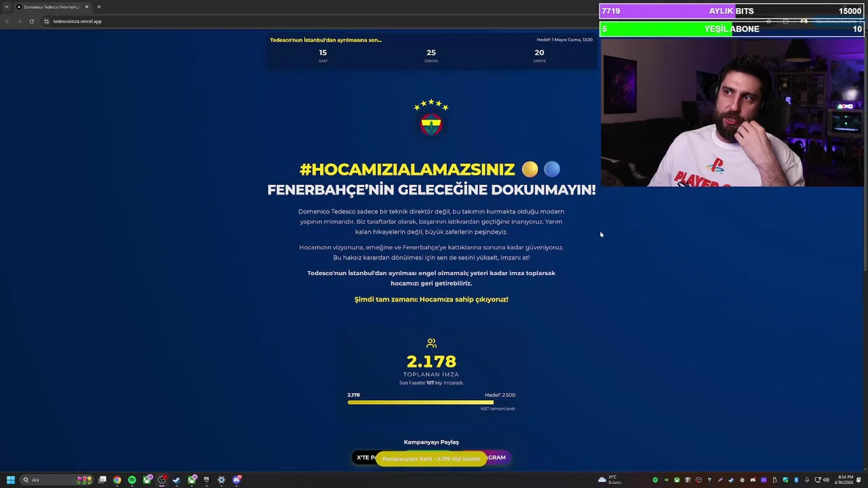
Task: Open Windows Security from the tray
Action: tap(785, 480)
